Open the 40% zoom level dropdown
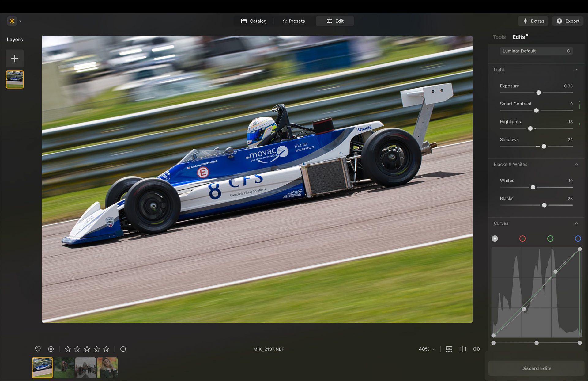The width and height of the screenshot is (588, 381). point(427,349)
